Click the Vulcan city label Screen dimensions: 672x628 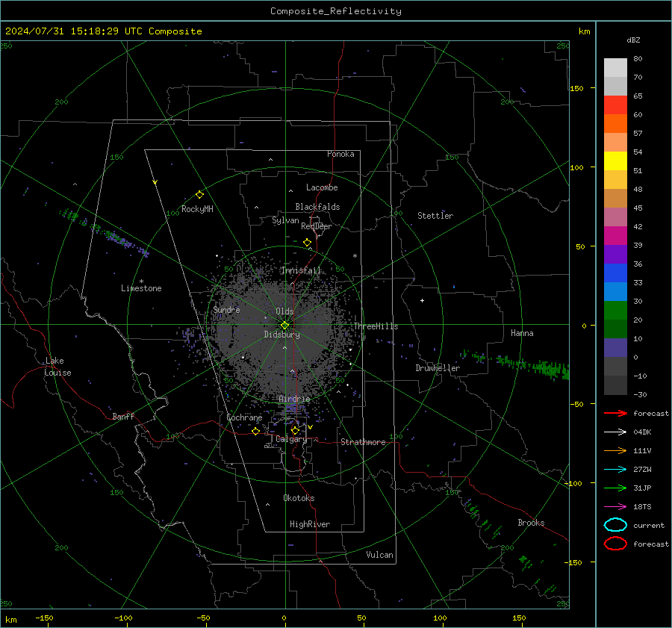379,555
